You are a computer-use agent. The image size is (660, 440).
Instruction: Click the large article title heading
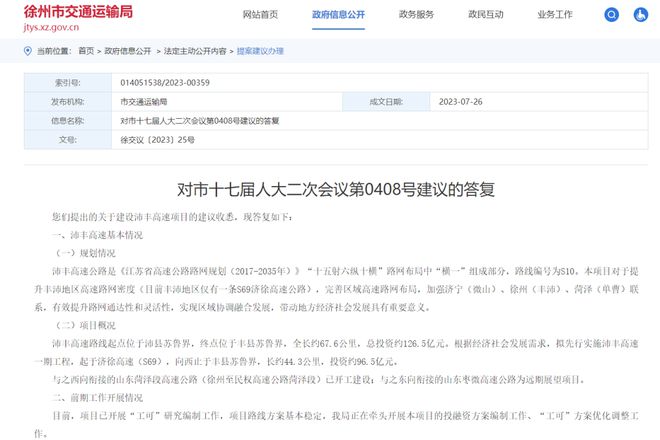click(x=336, y=189)
